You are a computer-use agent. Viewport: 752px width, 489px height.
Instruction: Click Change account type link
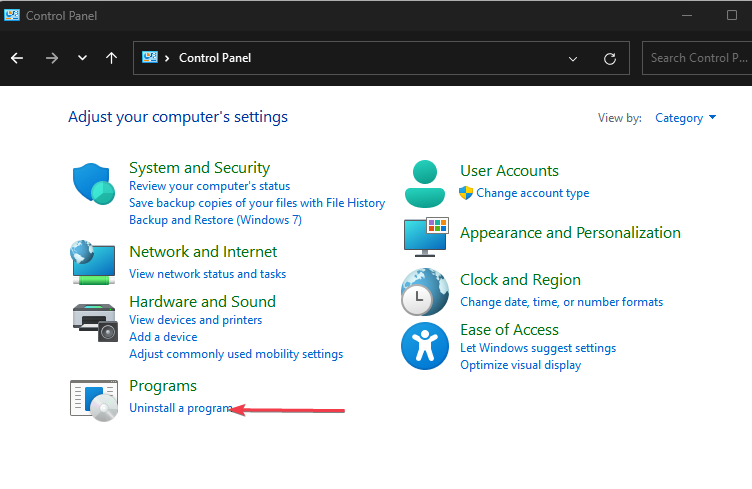532,193
